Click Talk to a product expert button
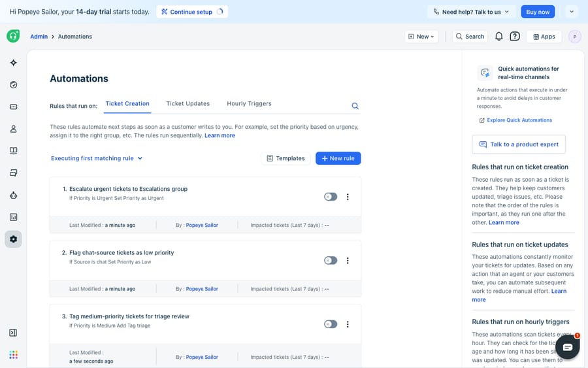 pos(519,144)
